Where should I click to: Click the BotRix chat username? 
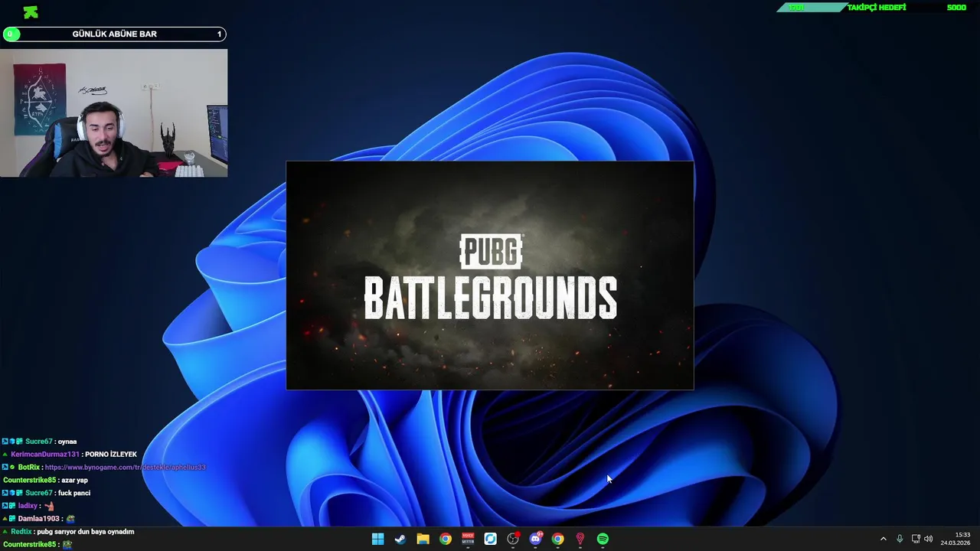28,467
